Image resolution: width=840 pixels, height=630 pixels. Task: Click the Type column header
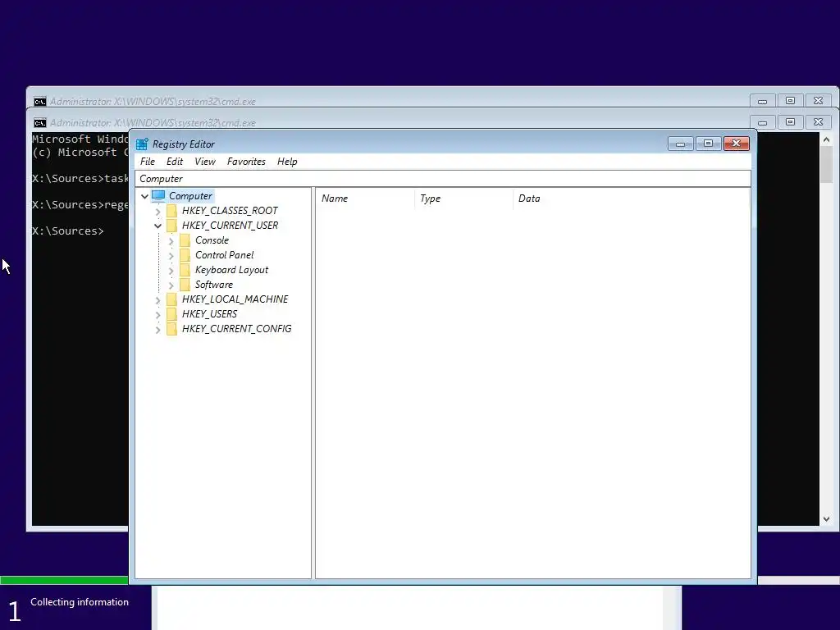(464, 199)
